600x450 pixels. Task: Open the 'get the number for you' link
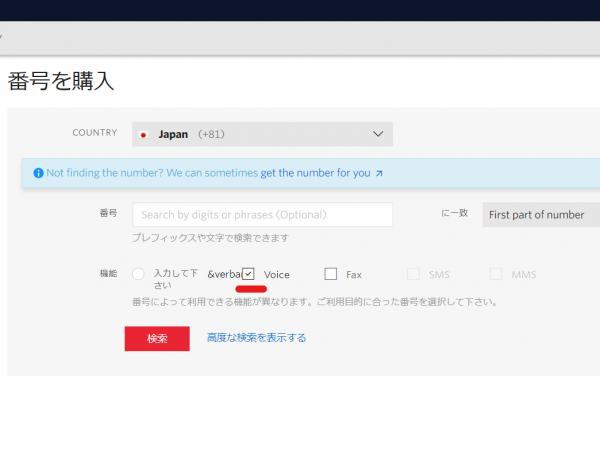click(x=315, y=173)
